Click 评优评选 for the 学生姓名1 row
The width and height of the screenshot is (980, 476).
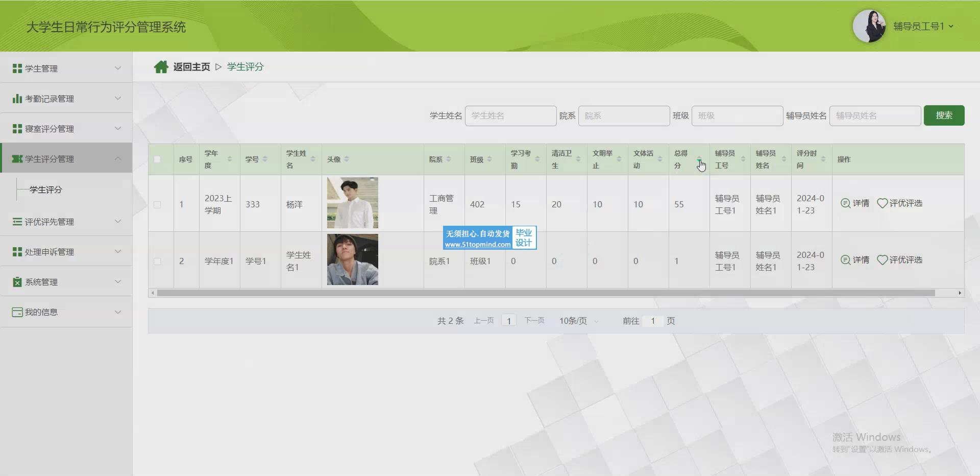click(899, 260)
